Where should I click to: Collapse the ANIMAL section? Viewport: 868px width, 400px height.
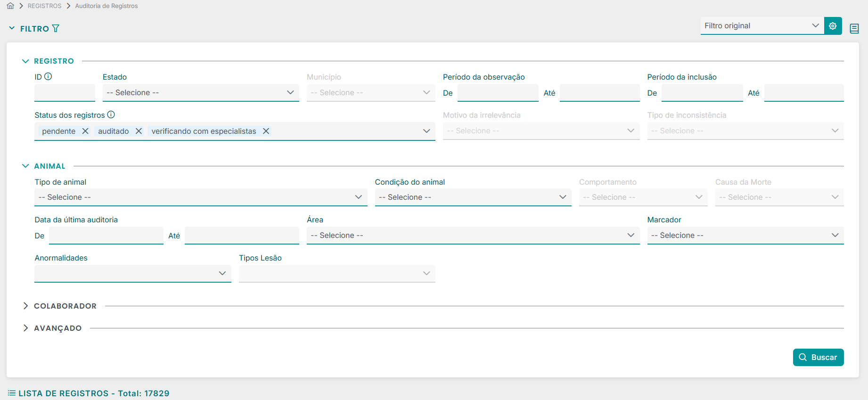point(25,166)
